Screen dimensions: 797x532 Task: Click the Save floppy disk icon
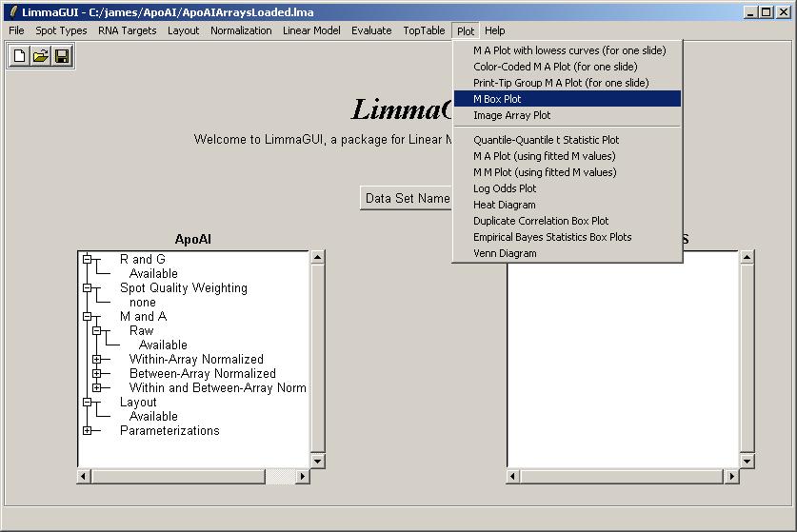(x=62, y=57)
